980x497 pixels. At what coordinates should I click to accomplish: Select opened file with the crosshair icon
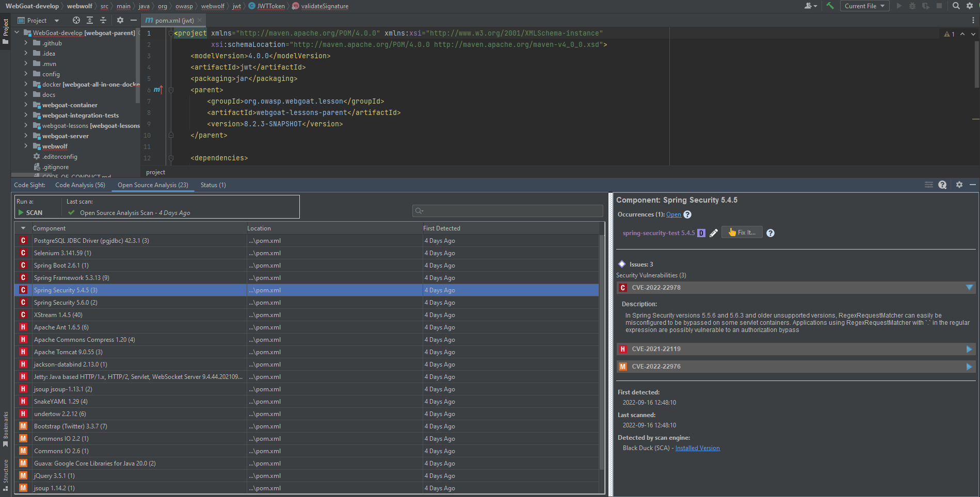[x=76, y=20]
